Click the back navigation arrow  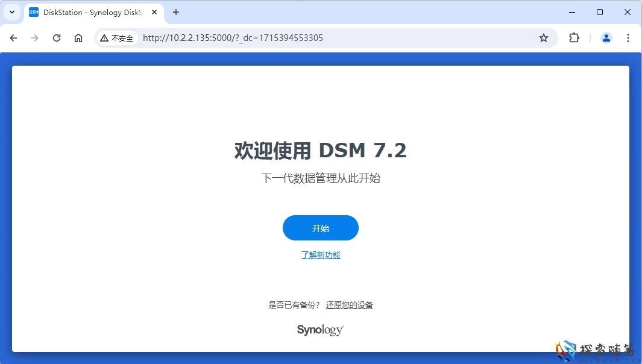(x=13, y=37)
